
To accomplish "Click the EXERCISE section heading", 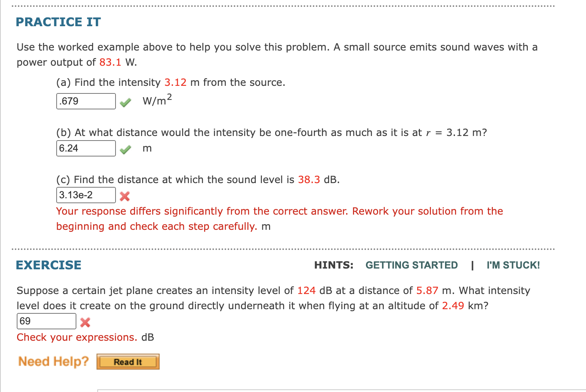I will click(x=48, y=265).
